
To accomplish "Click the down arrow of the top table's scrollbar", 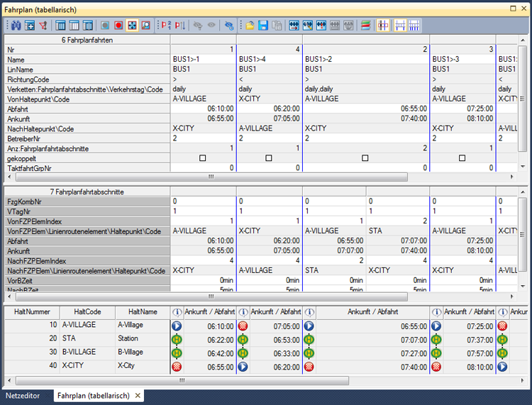I will pos(523,166).
